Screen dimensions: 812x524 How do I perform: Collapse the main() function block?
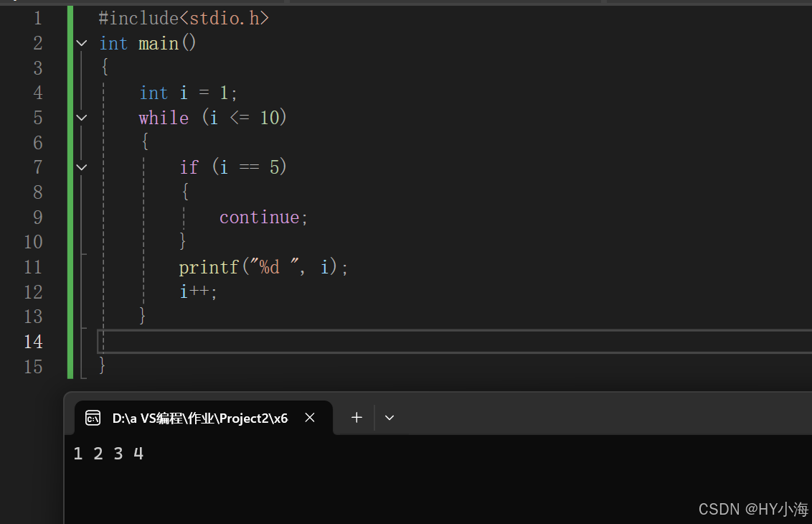[82, 43]
